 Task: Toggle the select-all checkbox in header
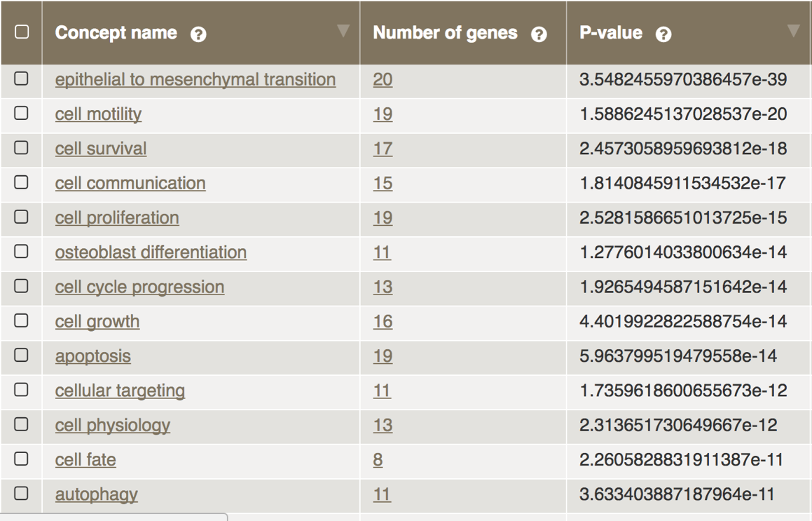(x=22, y=32)
